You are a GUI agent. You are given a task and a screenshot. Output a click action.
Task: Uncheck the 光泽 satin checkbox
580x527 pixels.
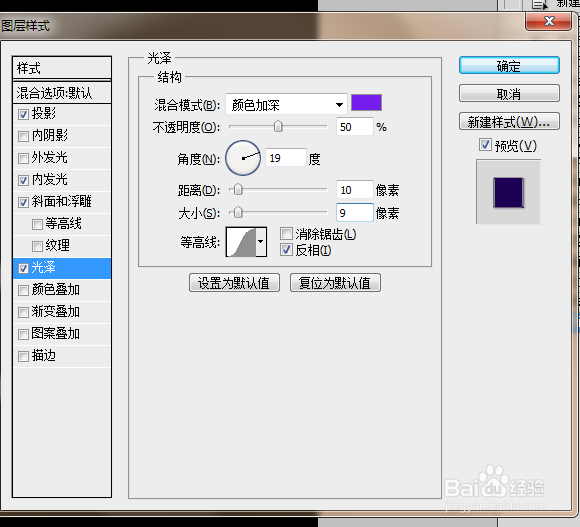click(23, 268)
